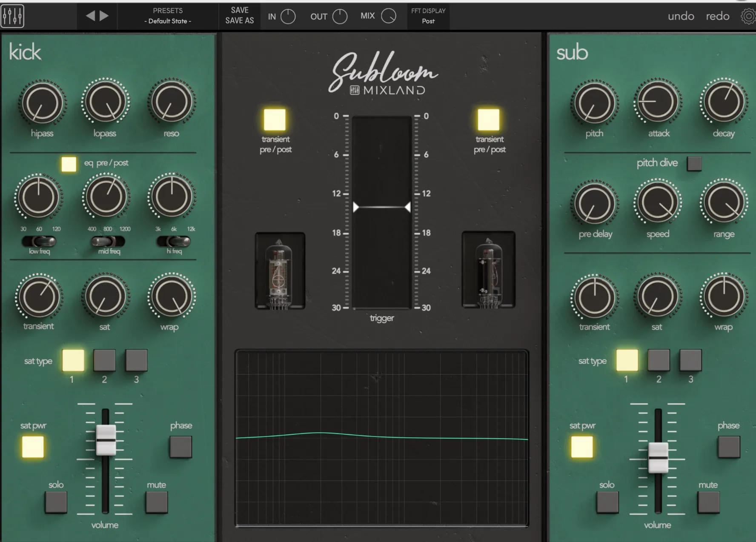Screen dimensions: 756x542
Task: Load next preset using right arrow
Action: (103, 16)
